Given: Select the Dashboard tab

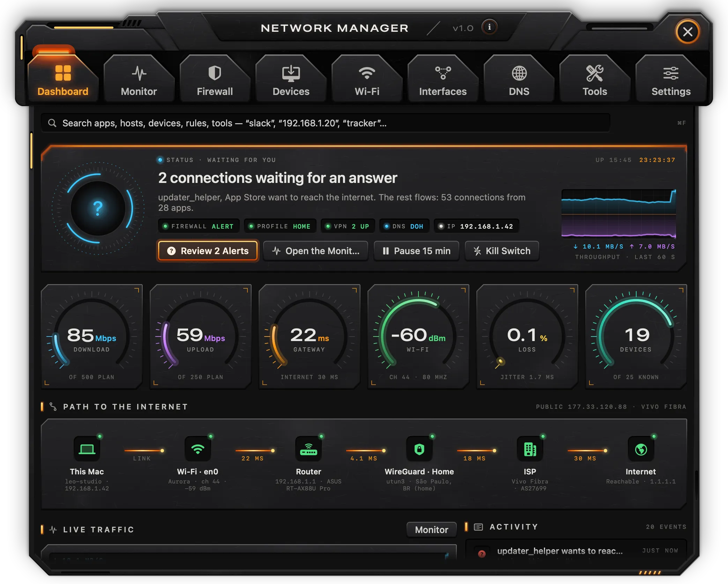Looking at the screenshot, I should (x=63, y=79).
